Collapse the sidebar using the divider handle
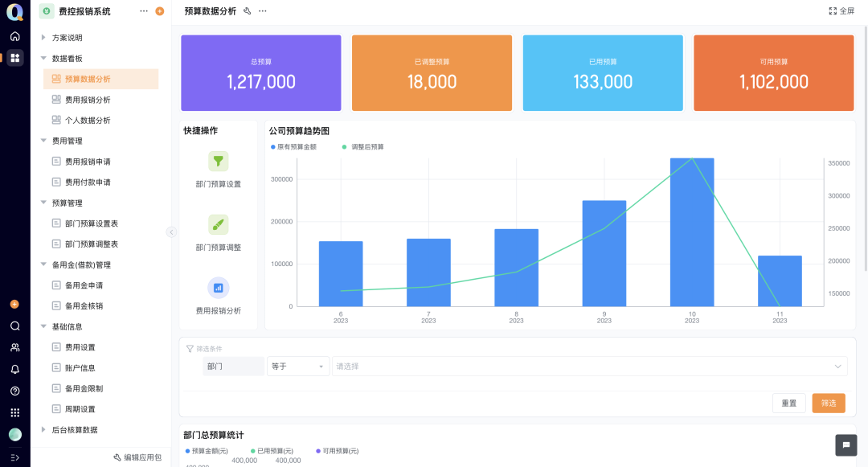The image size is (868, 467). click(x=171, y=232)
